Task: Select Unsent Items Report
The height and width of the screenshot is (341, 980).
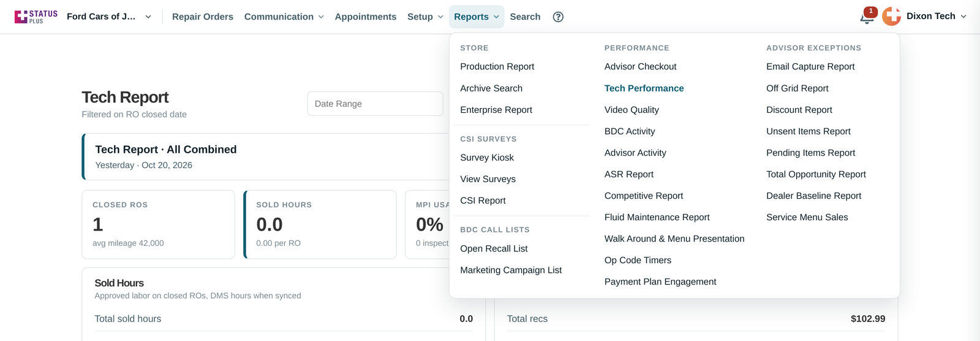Action: click(809, 131)
